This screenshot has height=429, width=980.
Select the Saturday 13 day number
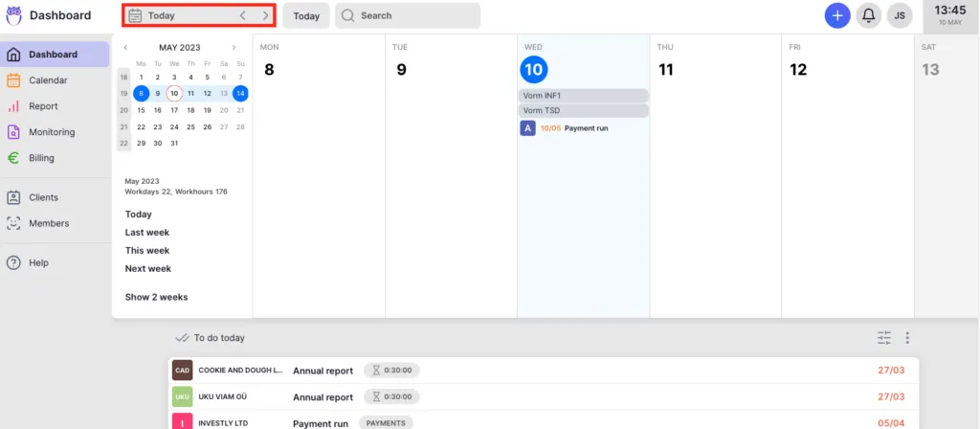pos(930,69)
